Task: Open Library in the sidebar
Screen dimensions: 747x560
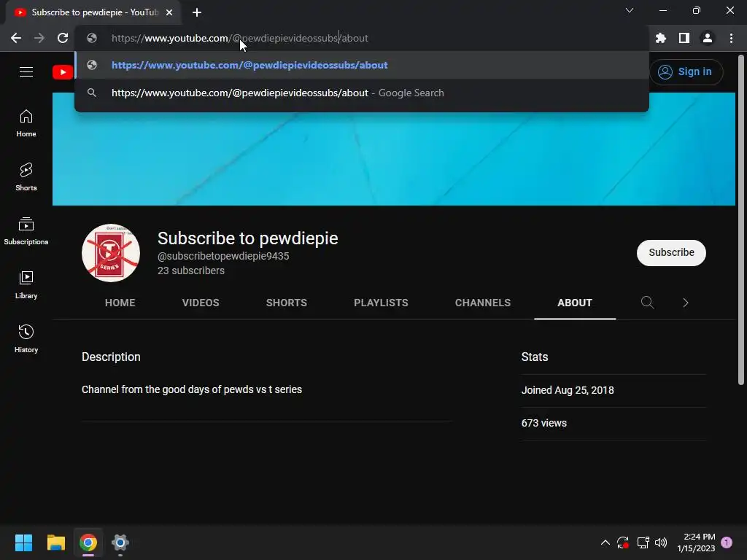Action: coord(26,285)
